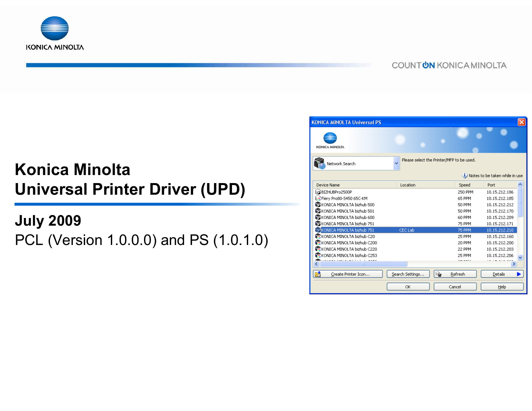Click the bizhub C200 printer icon
532x411 pixels.
[x=318, y=243]
